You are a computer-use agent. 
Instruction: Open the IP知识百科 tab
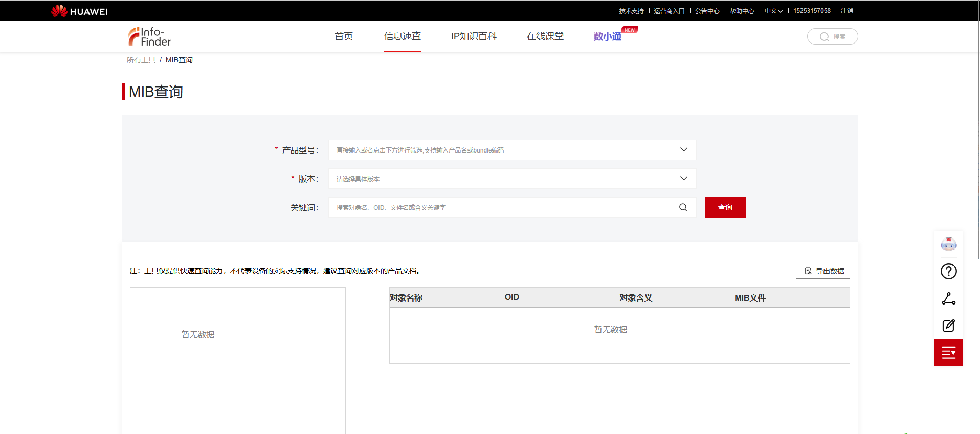(x=474, y=36)
